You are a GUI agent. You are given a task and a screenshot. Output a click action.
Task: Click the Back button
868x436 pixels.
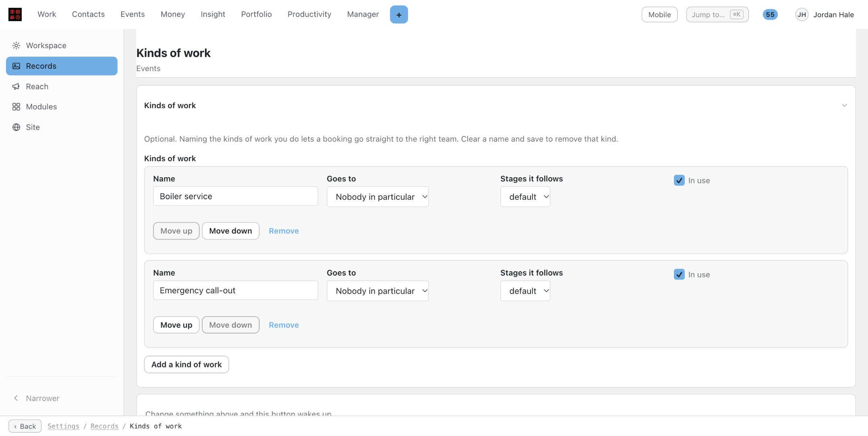click(25, 426)
